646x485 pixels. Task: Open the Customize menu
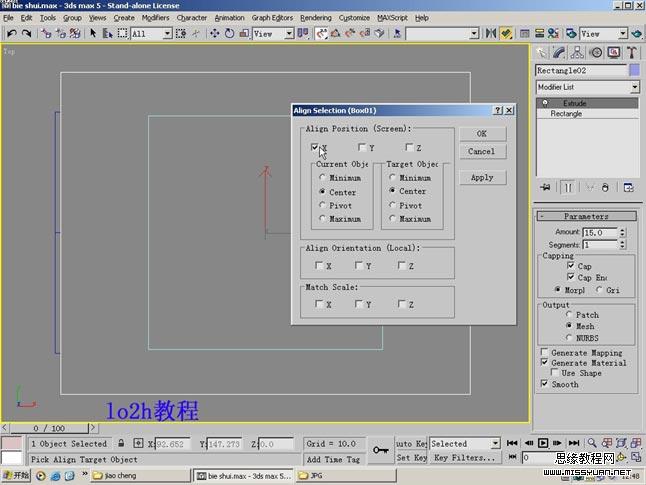click(354, 18)
